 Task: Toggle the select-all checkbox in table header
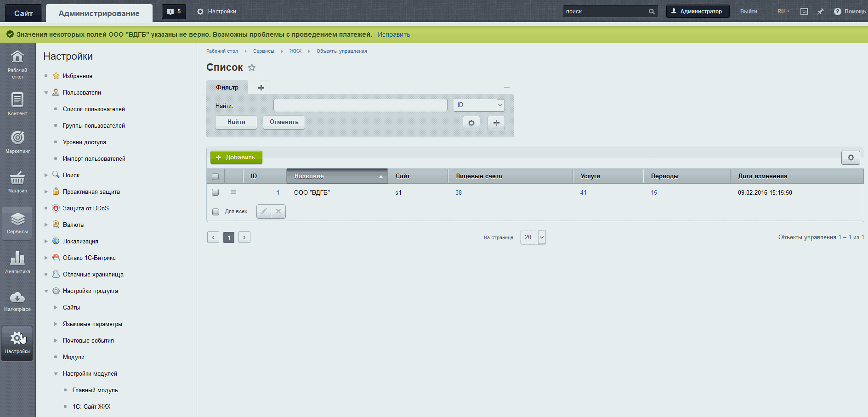[x=215, y=176]
